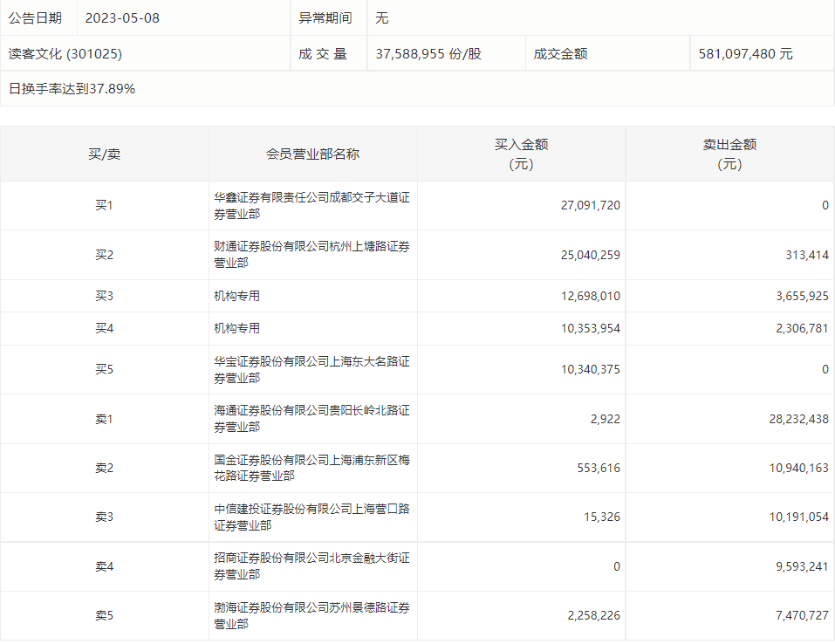The width and height of the screenshot is (835, 644).
Task: Click buy amount 25,040,259
Action: pyautogui.click(x=590, y=255)
